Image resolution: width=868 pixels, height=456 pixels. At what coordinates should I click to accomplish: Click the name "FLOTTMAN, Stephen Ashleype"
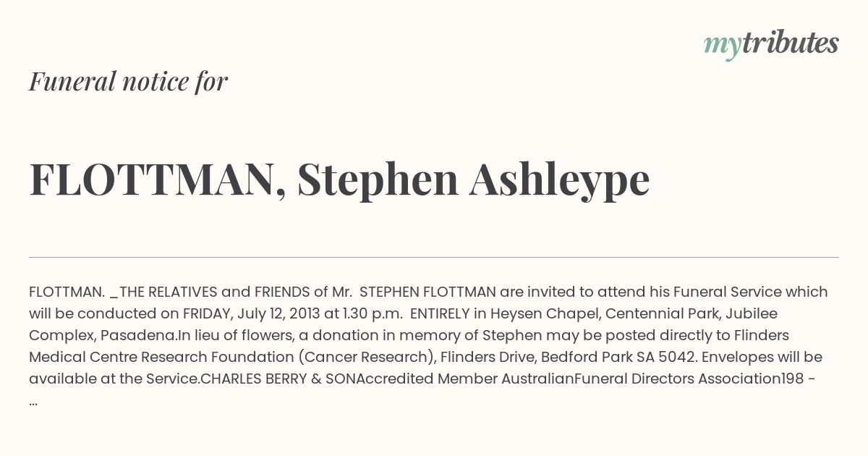coord(339,180)
